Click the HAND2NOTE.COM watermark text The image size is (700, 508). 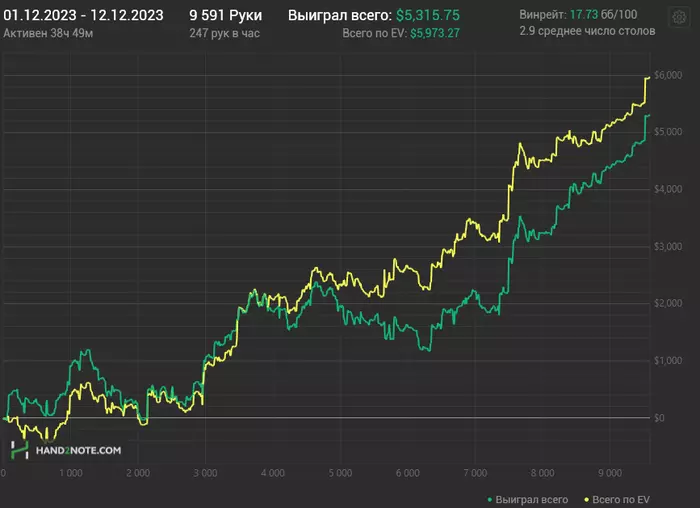point(78,450)
